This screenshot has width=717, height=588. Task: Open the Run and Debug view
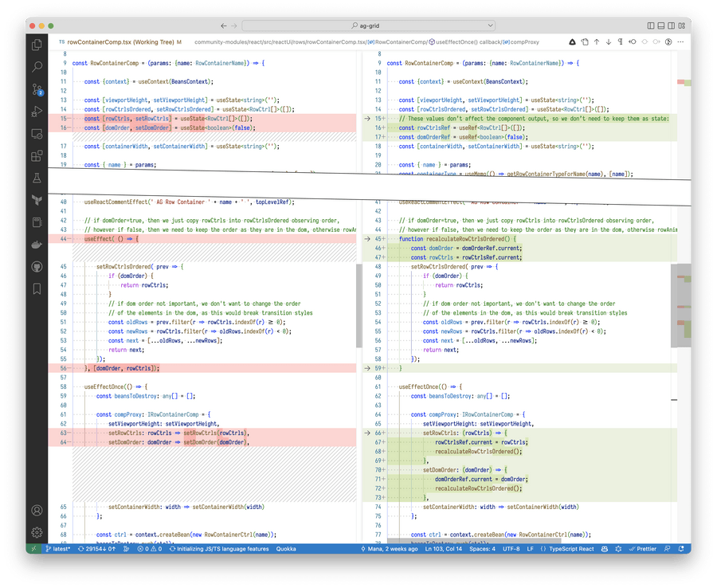click(37, 112)
